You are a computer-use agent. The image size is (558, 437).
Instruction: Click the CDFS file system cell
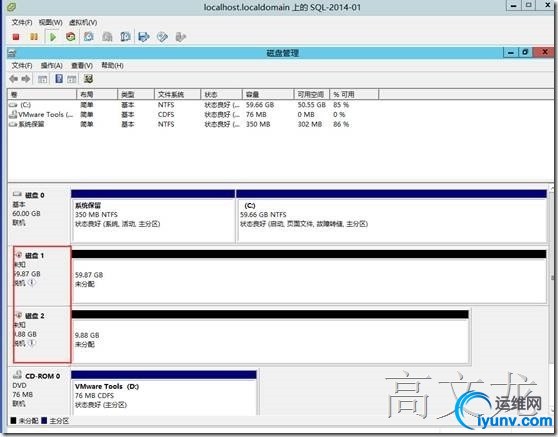pyautogui.click(x=166, y=115)
